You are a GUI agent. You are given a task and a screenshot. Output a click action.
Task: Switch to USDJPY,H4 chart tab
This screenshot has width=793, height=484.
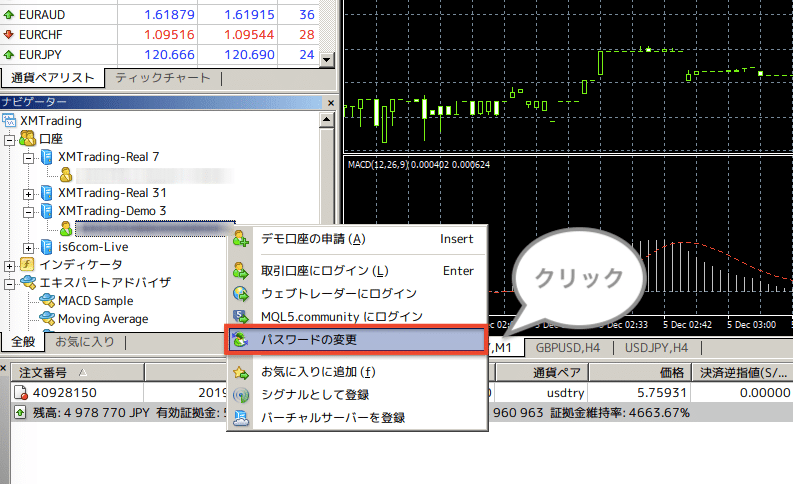[656, 348]
